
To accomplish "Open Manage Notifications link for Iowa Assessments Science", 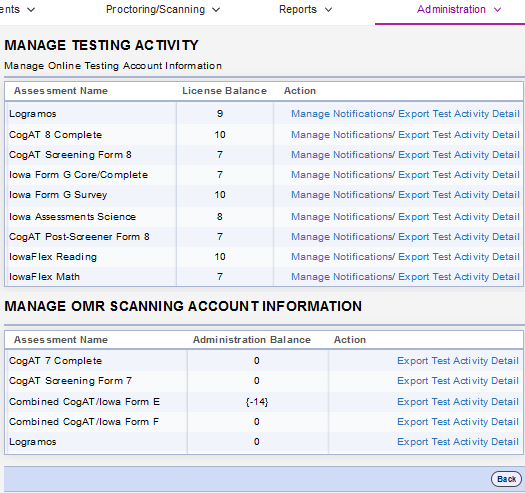I will point(343,217).
